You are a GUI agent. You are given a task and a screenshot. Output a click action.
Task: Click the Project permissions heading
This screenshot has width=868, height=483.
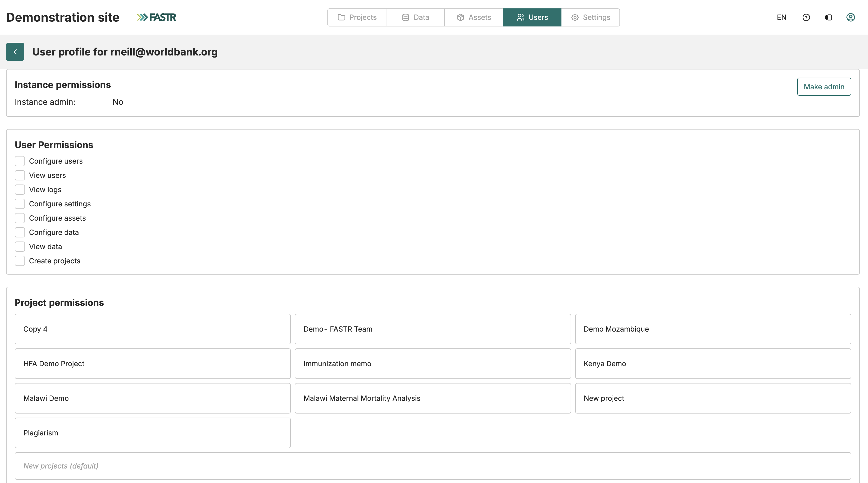pos(59,303)
